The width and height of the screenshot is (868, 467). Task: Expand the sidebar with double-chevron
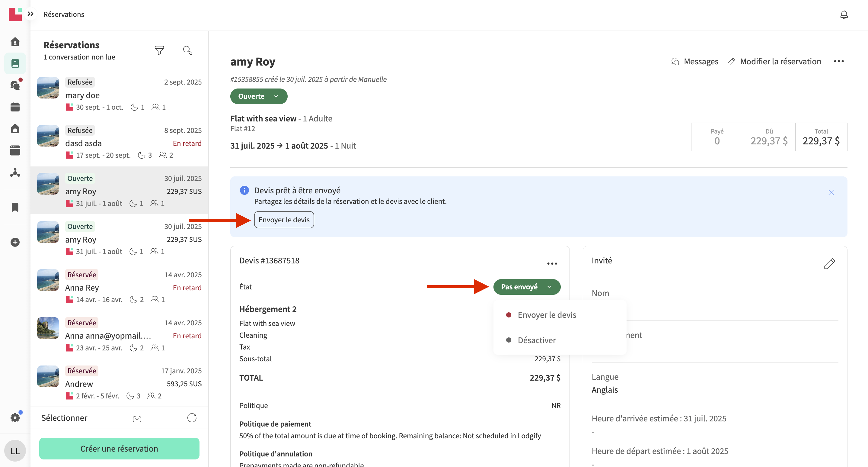click(31, 14)
